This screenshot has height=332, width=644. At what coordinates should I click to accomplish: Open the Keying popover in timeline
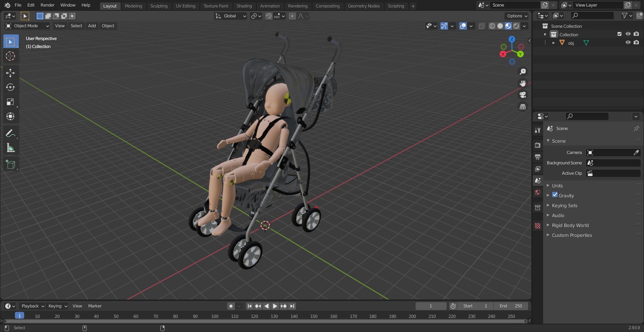[x=58, y=306]
